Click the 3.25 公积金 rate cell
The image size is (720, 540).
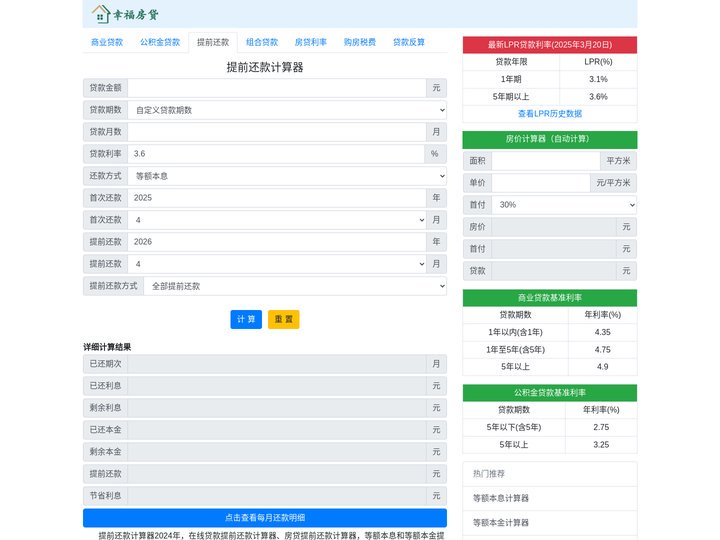[x=601, y=445]
